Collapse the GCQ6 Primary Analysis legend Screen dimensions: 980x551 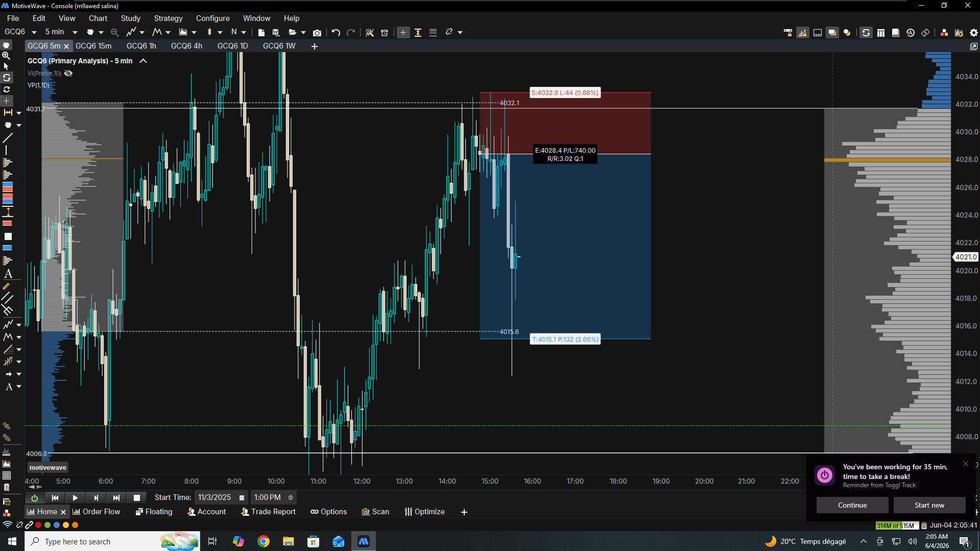point(144,61)
